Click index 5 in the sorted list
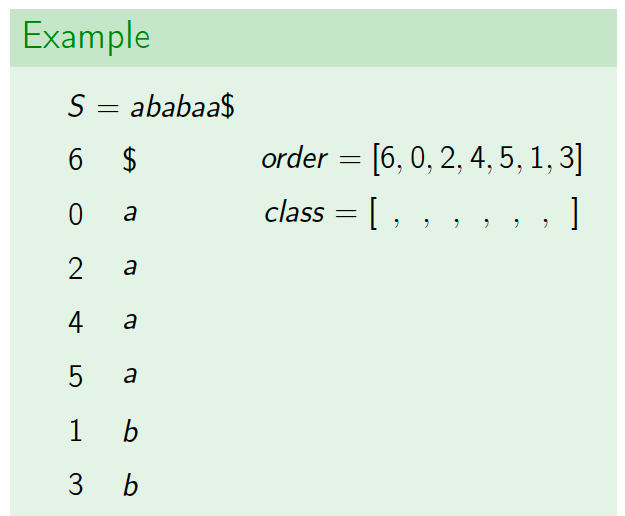625x516 pixels. pyautogui.click(x=76, y=377)
